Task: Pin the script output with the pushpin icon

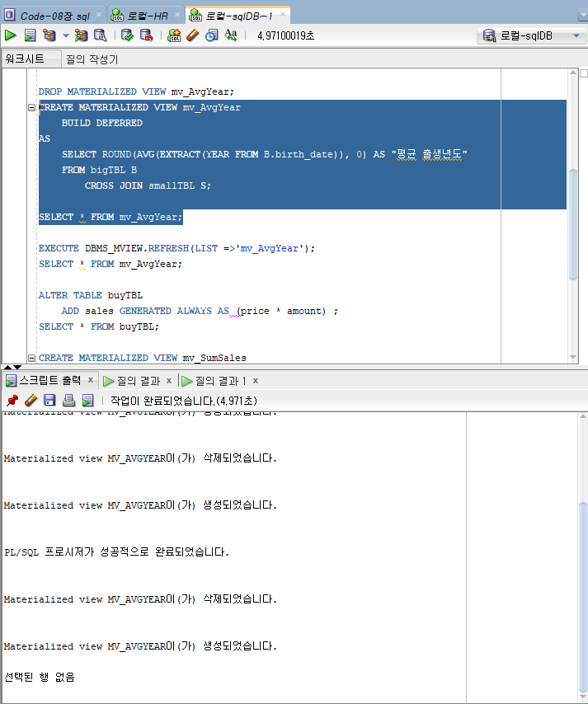Action: tap(12, 400)
